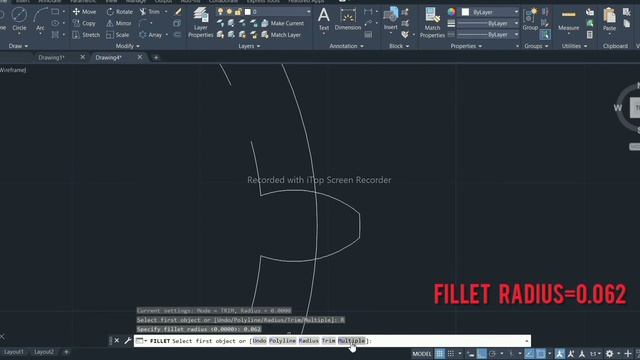
Task: Toggle snap mode in status bar
Action: 451,353
